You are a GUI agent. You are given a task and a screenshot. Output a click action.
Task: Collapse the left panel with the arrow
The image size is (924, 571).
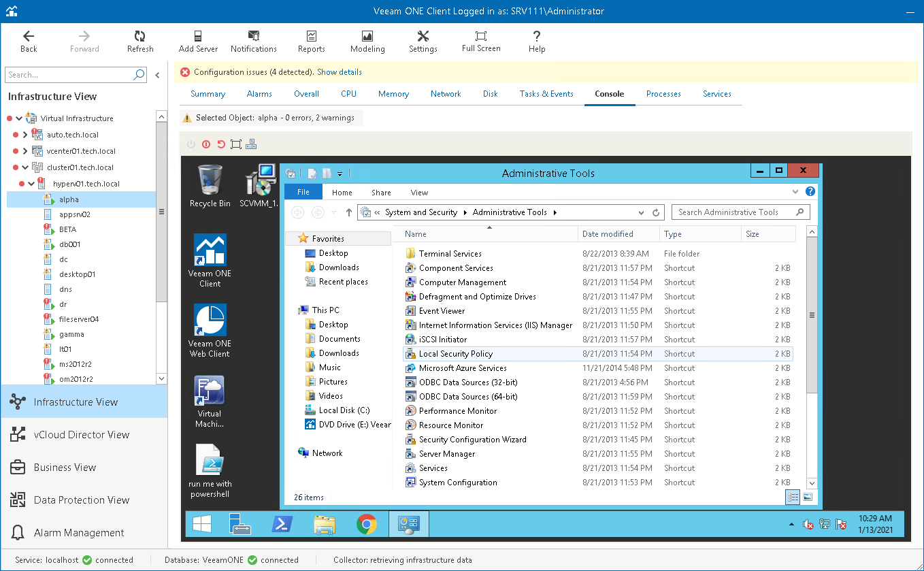click(x=157, y=75)
